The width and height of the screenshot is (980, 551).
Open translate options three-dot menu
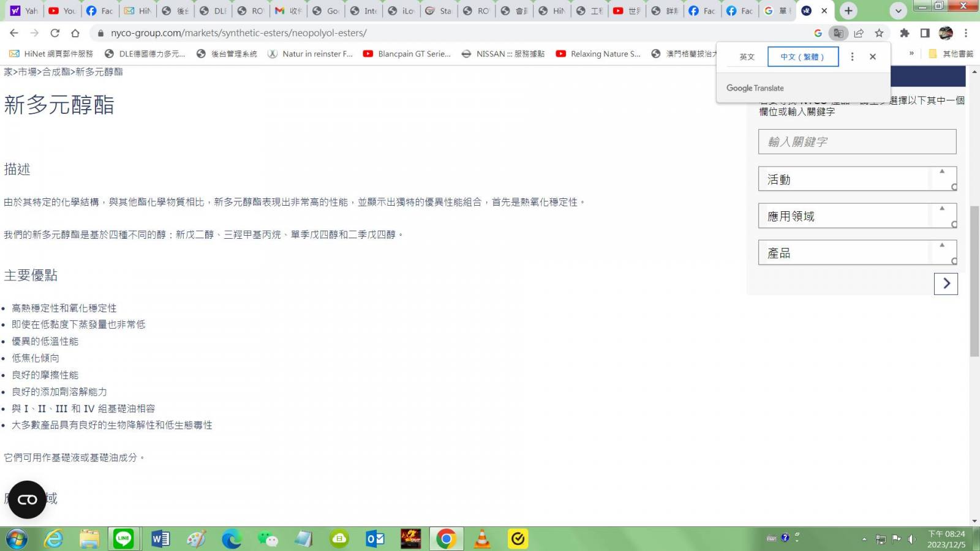tap(852, 56)
